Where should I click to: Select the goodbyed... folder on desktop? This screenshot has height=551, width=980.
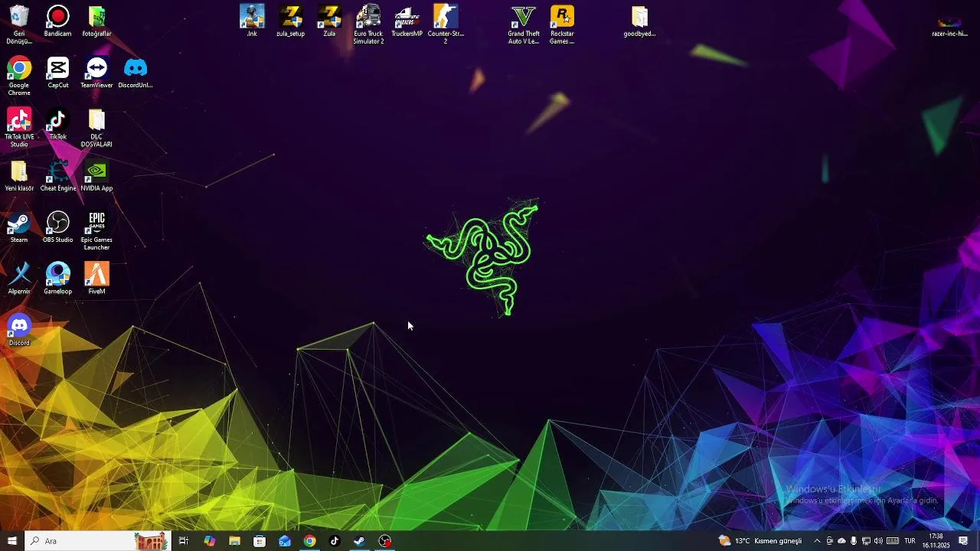[639, 21]
